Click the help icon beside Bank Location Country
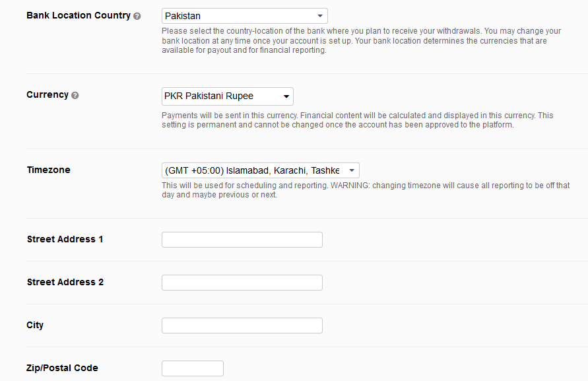Viewport: 588px width, 381px height. click(x=137, y=16)
